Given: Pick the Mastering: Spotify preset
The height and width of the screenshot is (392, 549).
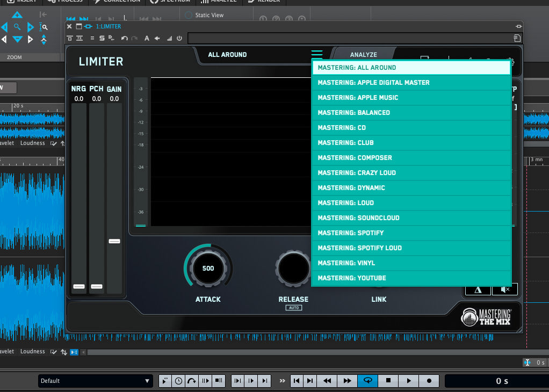Looking at the screenshot, I should coord(411,233).
